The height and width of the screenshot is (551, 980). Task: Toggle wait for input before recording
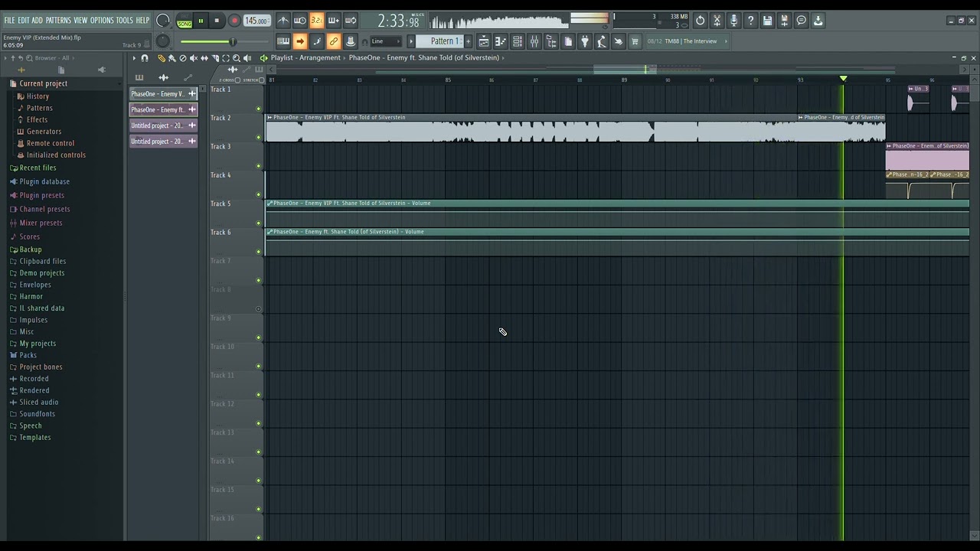coord(299,21)
